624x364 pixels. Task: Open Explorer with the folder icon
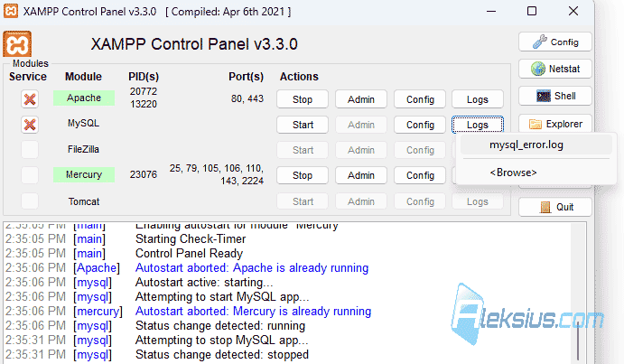(554, 124)
